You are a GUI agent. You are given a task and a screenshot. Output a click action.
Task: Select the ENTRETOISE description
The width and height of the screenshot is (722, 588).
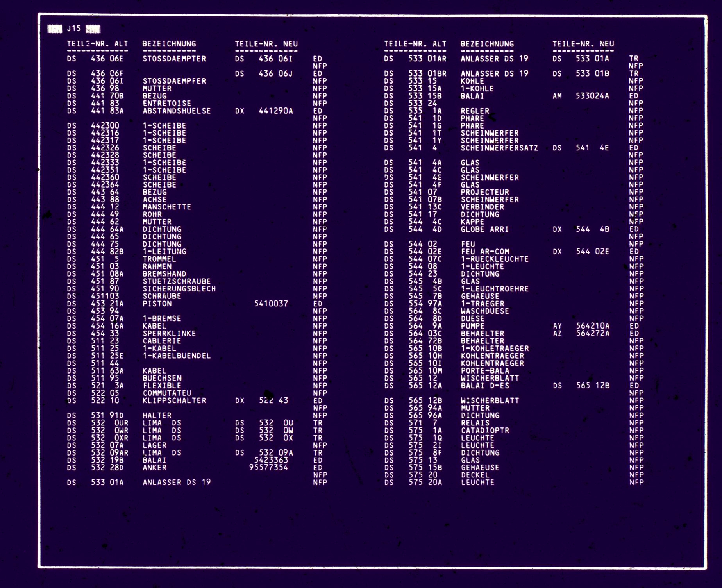coord(167,104)
